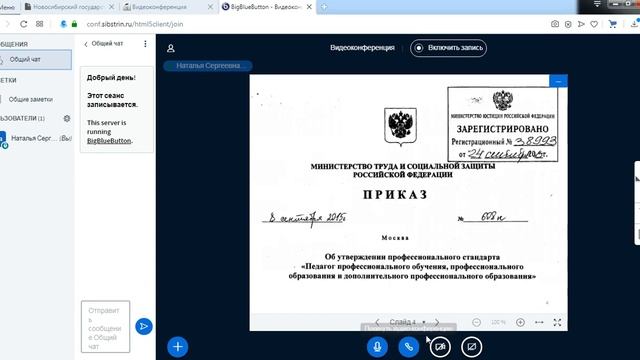Screen dimensions: 640x360
Task: Open Общий чат in the sidebar
Action: point(35,60)
